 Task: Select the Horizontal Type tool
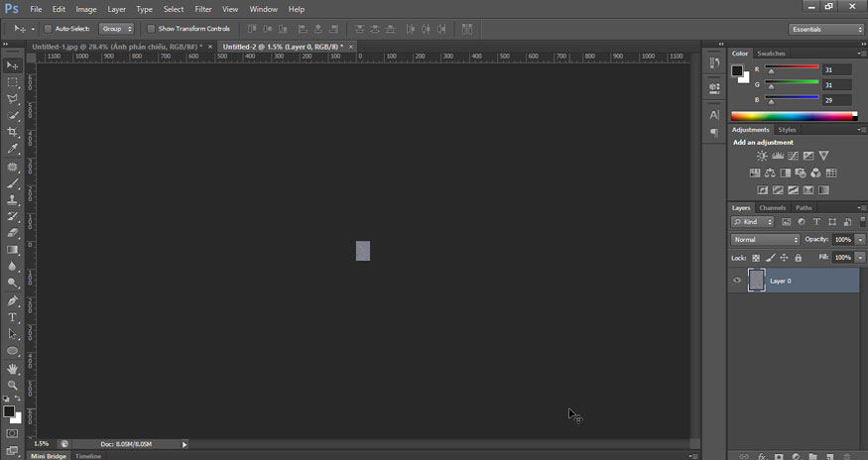pos(12,318)
